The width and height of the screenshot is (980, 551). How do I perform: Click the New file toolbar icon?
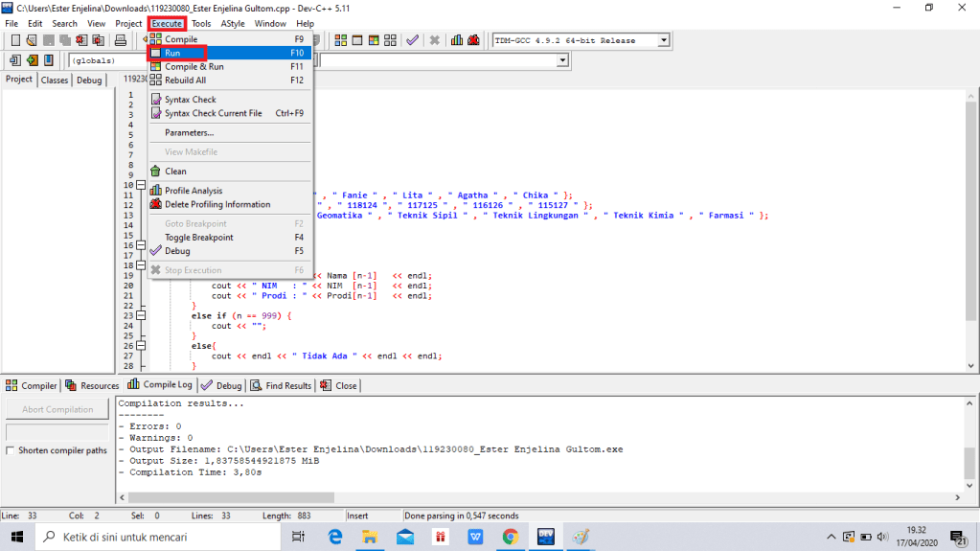15,40
